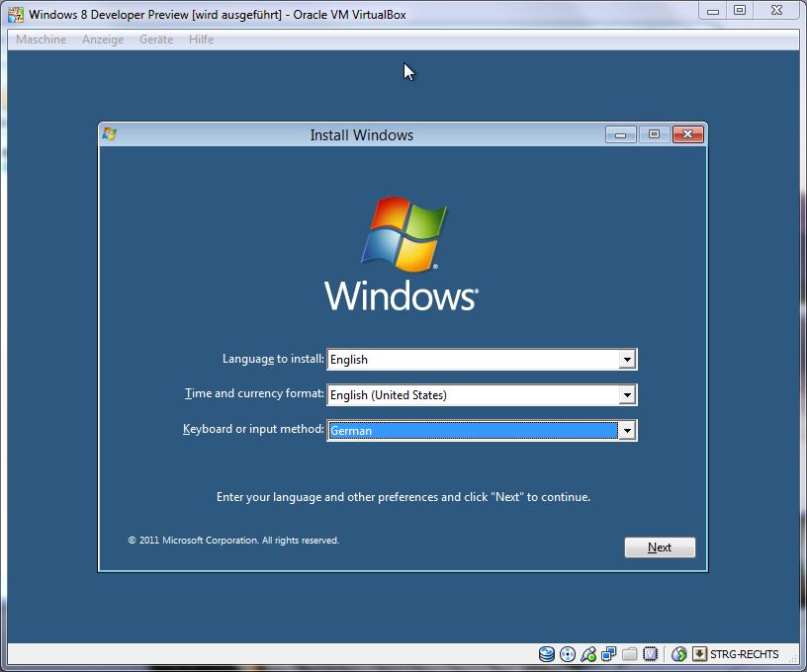Maximize the VirtualBox window
Screen dimensions: 807x672
point(740,11)
